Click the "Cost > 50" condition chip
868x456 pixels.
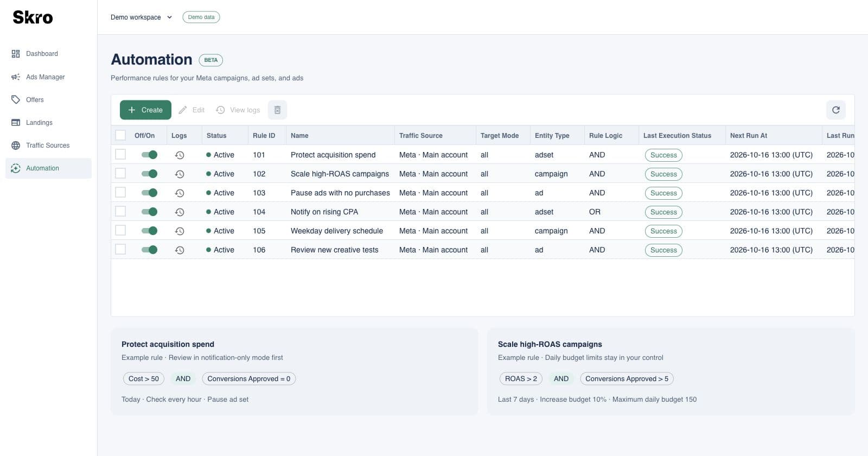pyautogui.click(x=144, y=379)
